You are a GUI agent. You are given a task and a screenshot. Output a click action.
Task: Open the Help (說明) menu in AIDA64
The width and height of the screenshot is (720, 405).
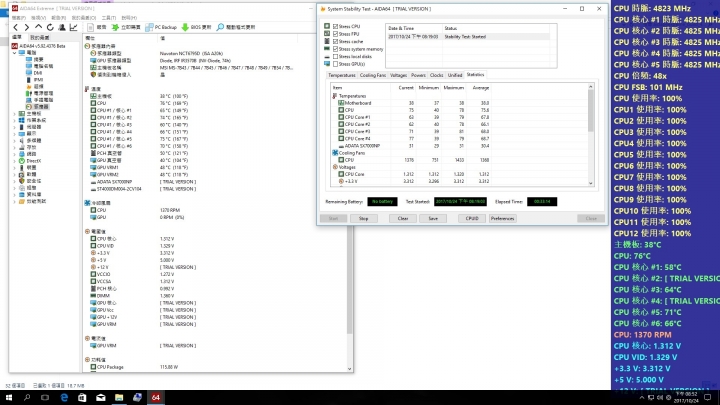click(x=129, y=18)
